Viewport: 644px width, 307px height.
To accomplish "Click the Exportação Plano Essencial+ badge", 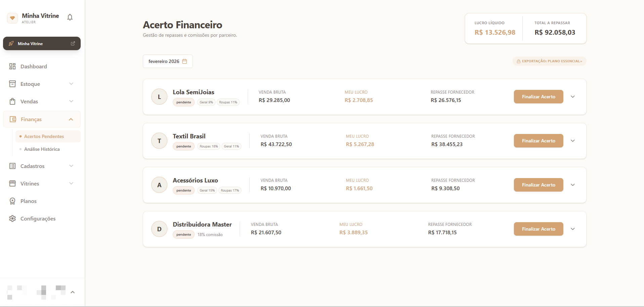I will tap(549, 61).
